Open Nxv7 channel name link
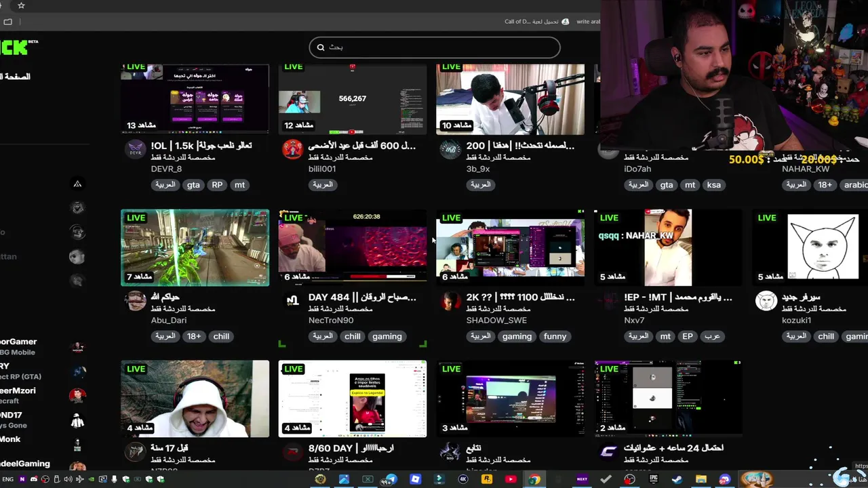This screenshot has width=868, height=488. point(634,320)
